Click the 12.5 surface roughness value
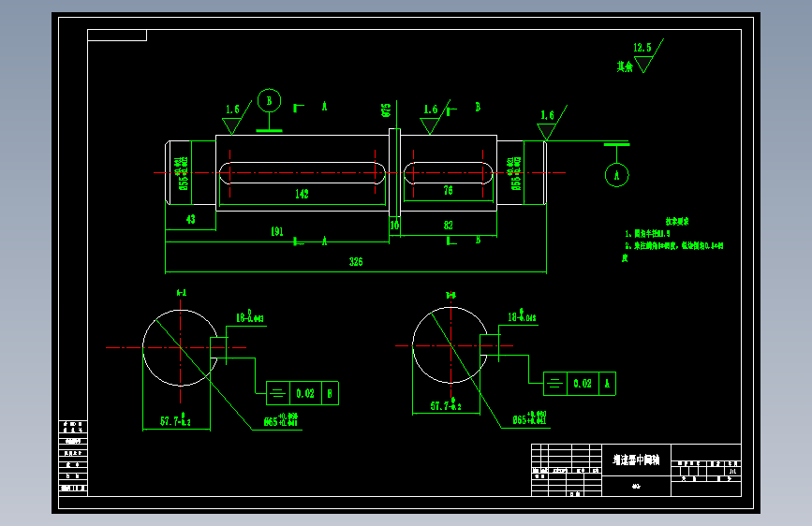This screenshot has height=526, width=812. [642, 48]
